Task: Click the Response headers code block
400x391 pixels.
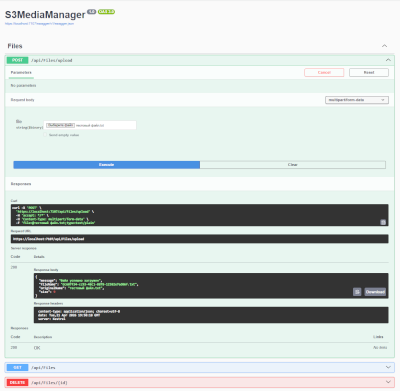Action: (x=211, y=315)
